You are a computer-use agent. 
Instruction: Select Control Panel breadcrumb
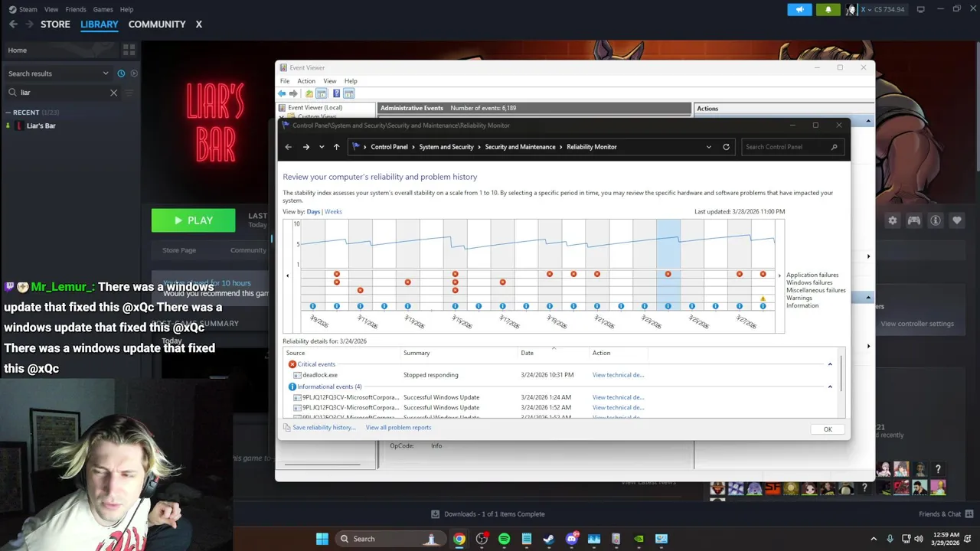point(389,147)
